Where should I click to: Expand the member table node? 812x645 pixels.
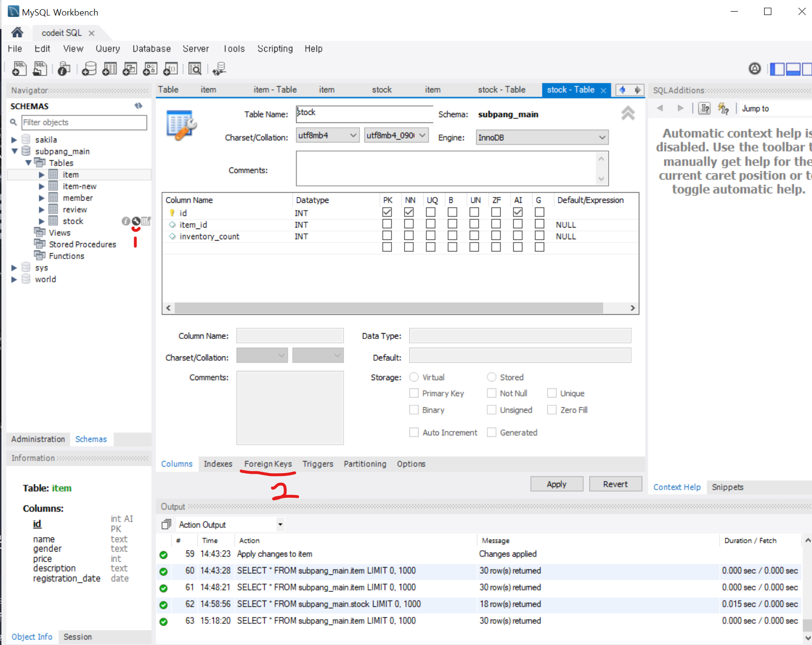(42, 198)
